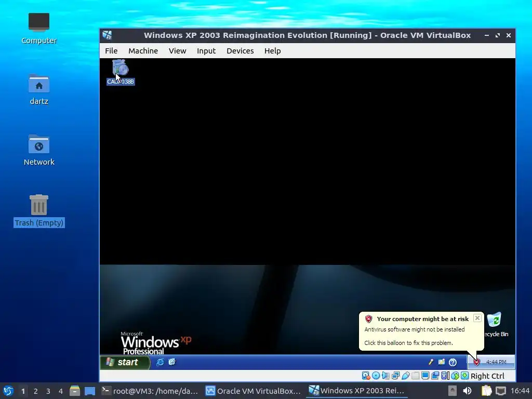
Task: Click the show desktop panel icon
Action: coord(90,391)
